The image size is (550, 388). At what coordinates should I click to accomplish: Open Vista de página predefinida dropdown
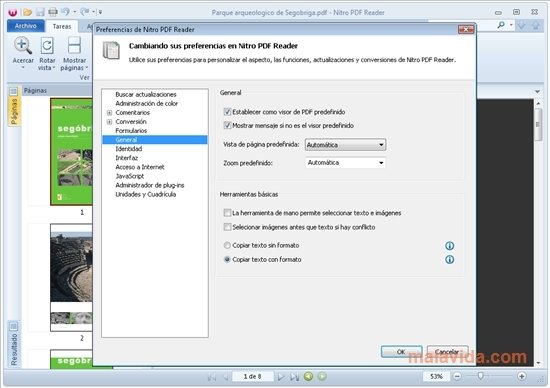point(346,145)
